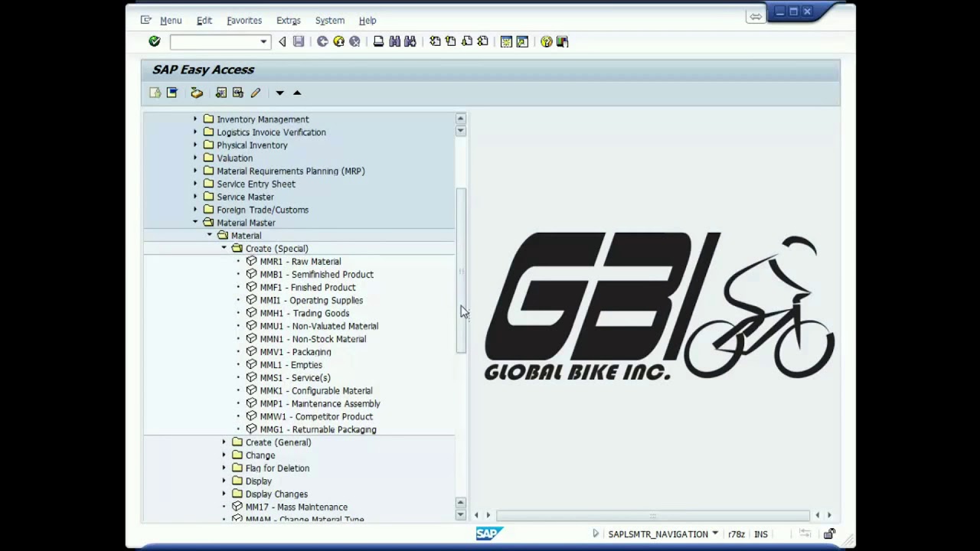The width and height of the screenshot is (980, 551).
Task: Open the Extras menu
Action: click(x=289, y=21)
